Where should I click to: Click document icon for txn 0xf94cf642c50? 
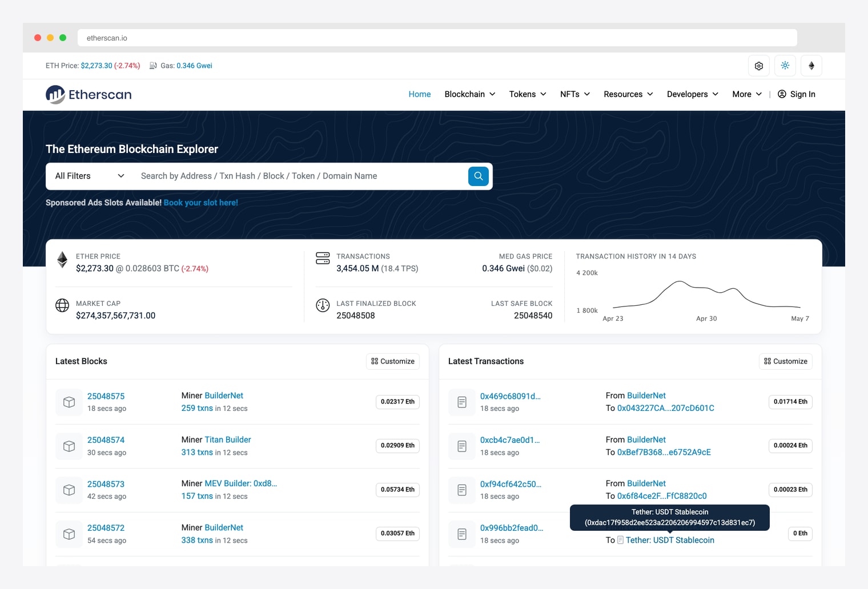click(x=462, y=490)
